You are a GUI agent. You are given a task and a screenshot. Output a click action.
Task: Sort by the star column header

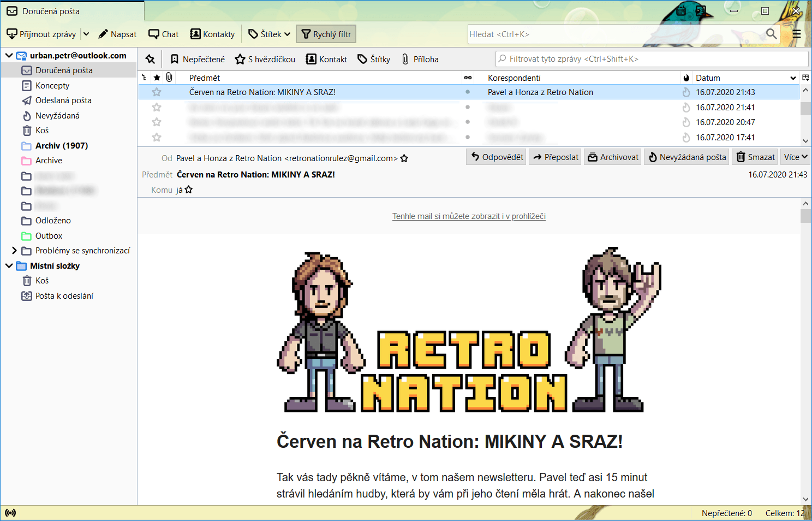click(x=157, y=78)
